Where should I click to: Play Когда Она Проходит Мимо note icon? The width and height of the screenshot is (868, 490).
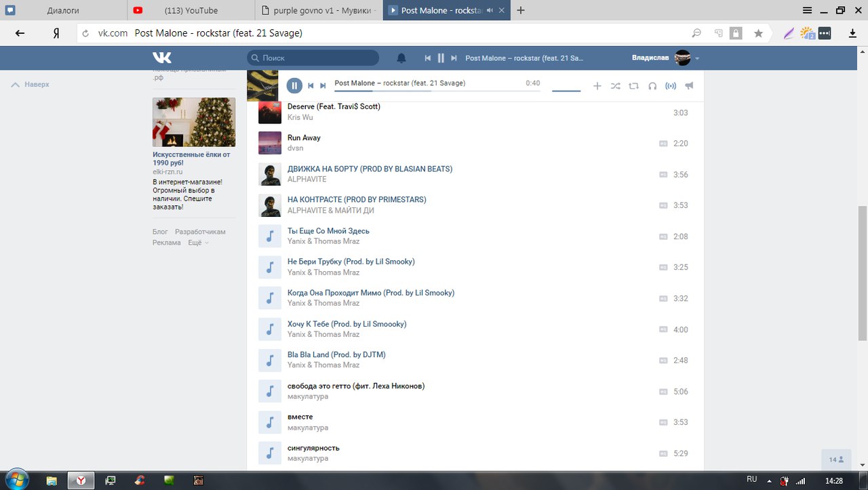click(270, 298)
